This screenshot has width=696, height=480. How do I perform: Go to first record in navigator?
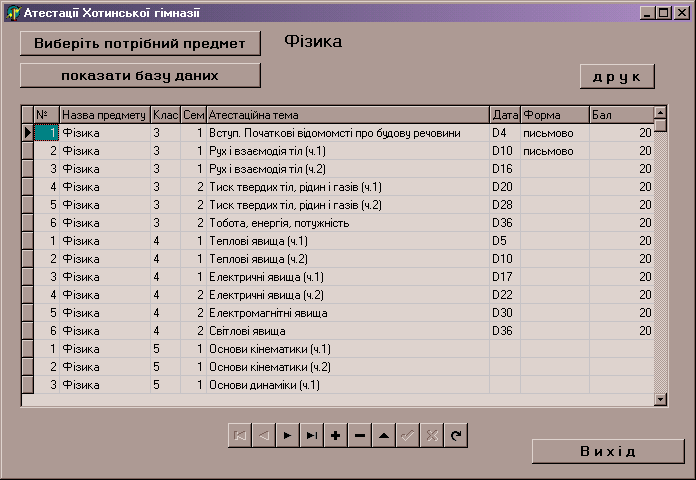(x=240, y=436)
